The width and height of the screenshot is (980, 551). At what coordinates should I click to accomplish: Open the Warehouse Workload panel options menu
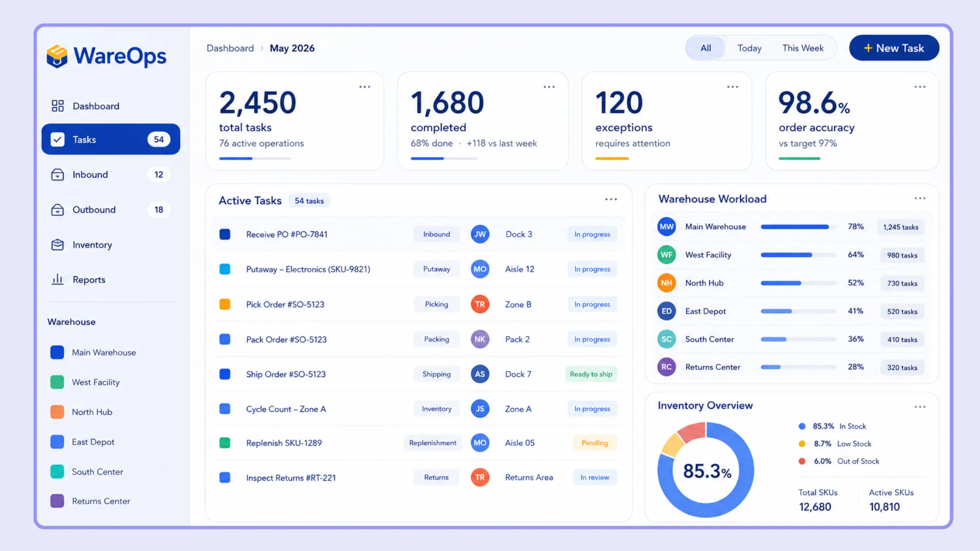click(x=920, y=198)
